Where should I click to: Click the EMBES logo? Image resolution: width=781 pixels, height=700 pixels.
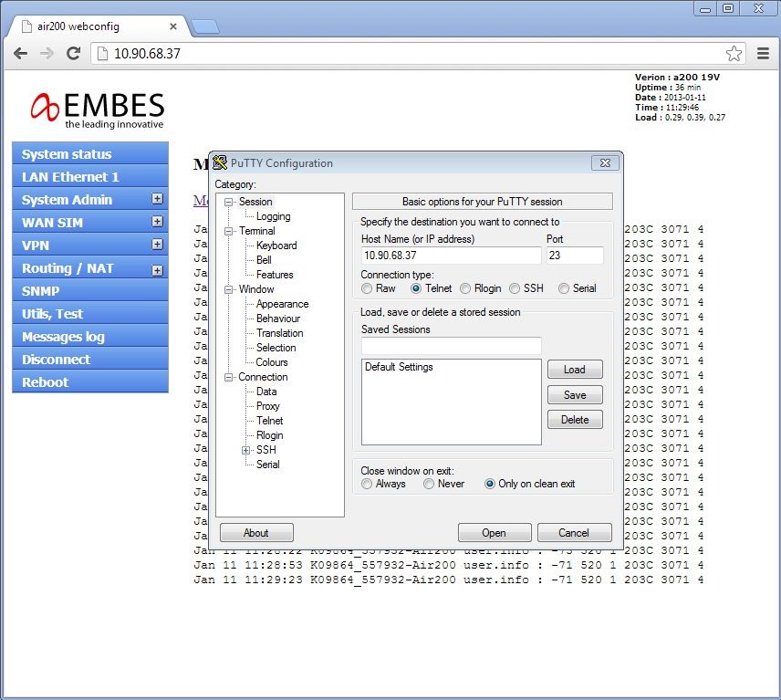click(98, 110)
